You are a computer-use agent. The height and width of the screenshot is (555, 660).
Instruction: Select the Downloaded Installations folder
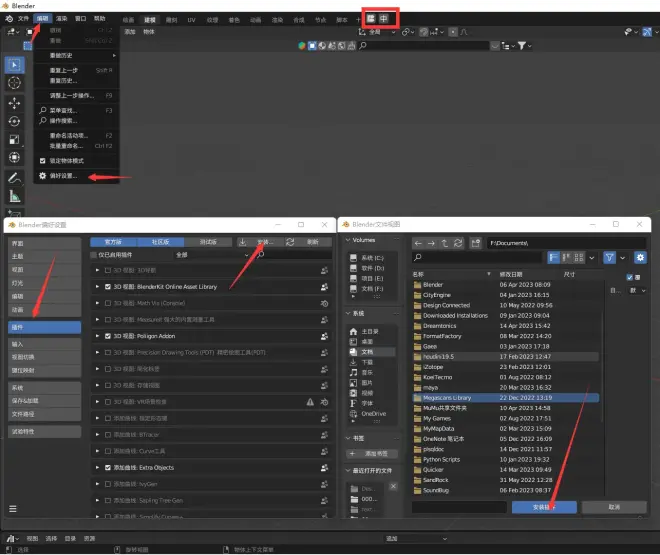pyautogui.click(x=506, y=316)
